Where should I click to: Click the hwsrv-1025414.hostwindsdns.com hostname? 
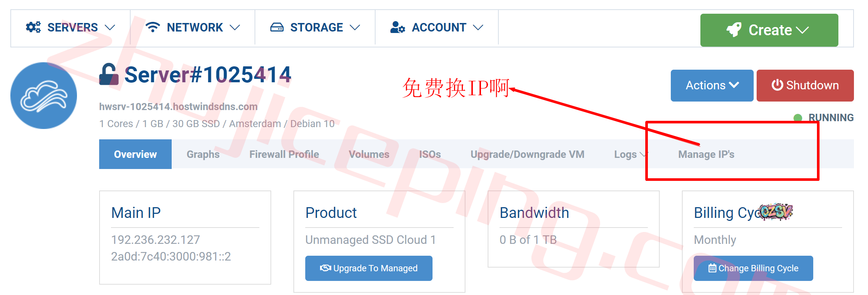click(178, 107)
